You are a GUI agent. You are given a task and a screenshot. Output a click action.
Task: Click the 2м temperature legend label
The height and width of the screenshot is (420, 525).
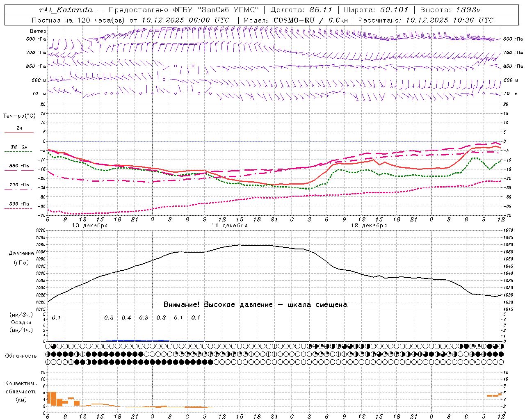click(19, 128)
